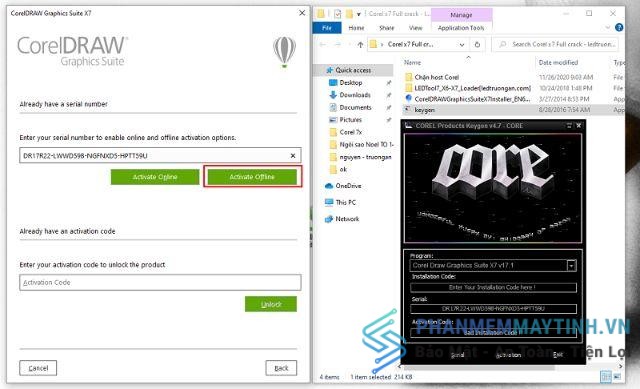Screen dimensions: 640x389
Task: Click the Activate Offline button
Action: [252, 177]
